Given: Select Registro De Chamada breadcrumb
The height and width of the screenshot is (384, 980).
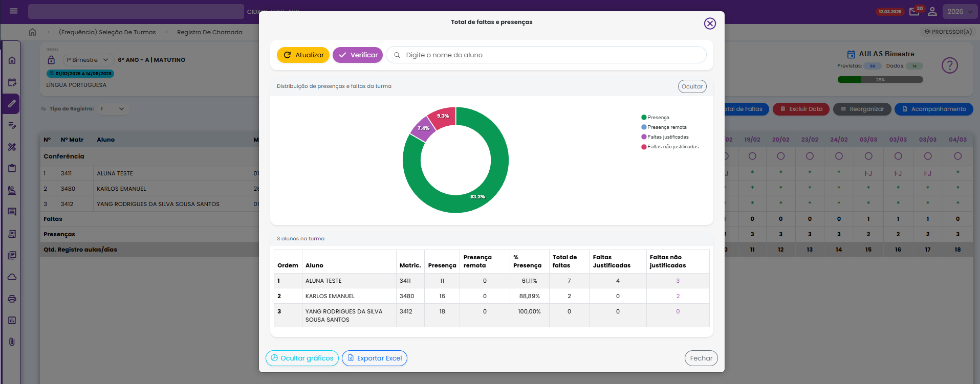Looking at the screenshot, I should tap(209, 32).
